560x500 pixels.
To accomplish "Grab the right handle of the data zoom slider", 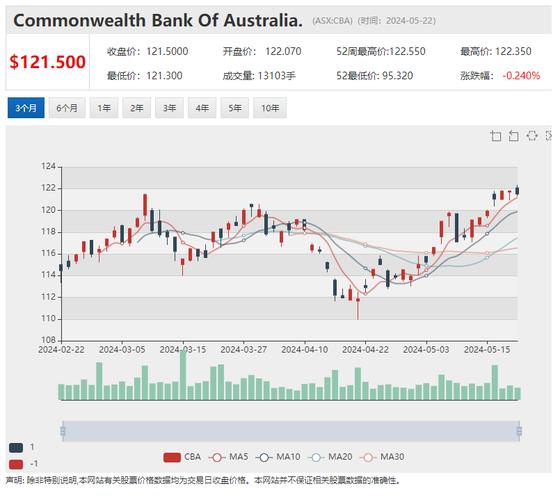I will (519, 431).
